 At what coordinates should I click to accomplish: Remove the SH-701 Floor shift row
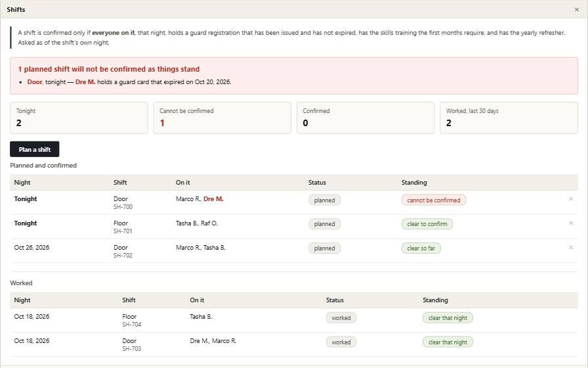point(571,223)
